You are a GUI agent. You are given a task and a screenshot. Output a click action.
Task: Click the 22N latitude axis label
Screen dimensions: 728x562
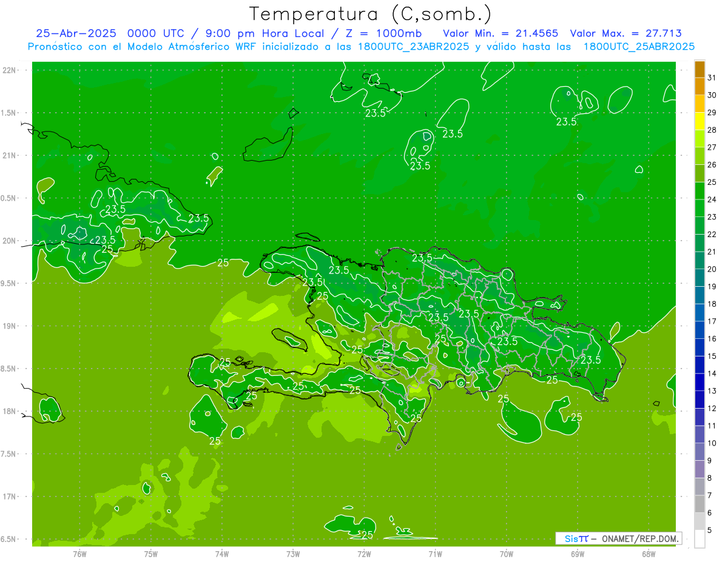[9, 70]
